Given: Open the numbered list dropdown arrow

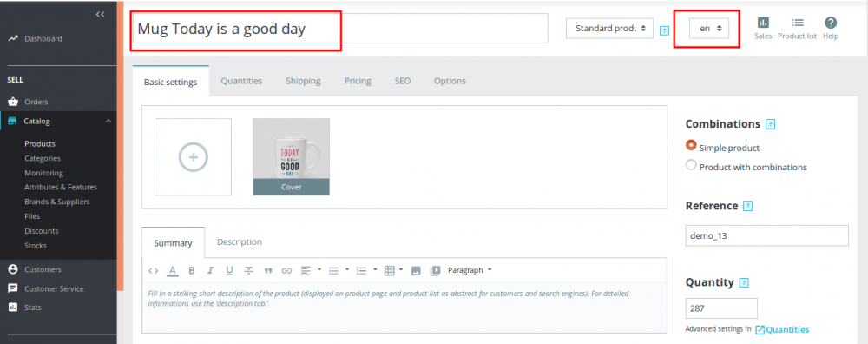Looking at the screenshot, I should 375,270.
